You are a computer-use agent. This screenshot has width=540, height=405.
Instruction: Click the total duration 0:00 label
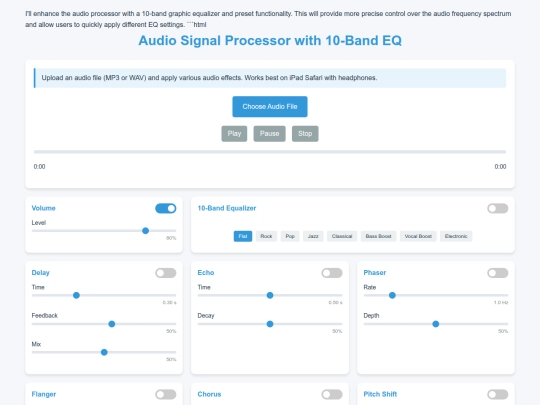tap(500, 167)
